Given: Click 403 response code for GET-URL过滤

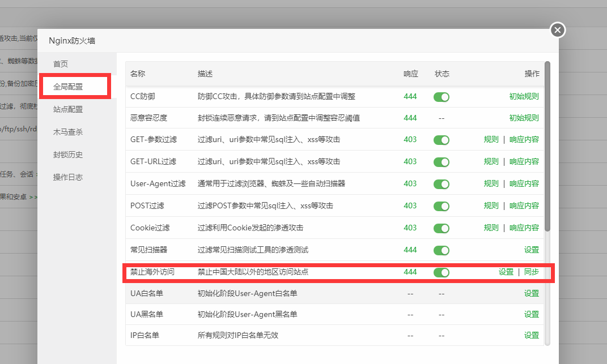Looking at the screenshot, I should point(410,162).
